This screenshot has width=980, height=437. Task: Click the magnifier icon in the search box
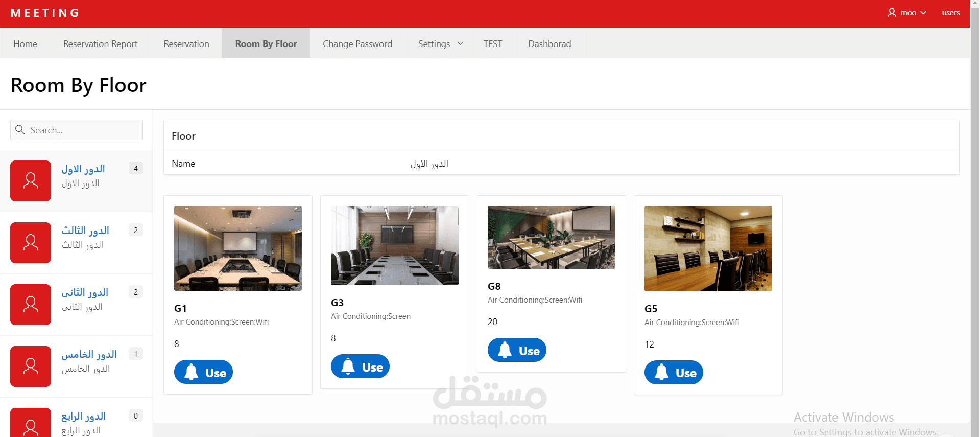(20, 130)
